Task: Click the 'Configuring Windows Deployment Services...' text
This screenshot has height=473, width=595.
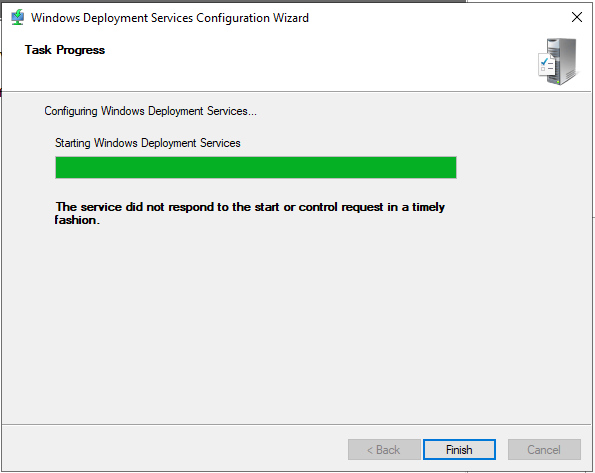Action: pyautogui.click(x=150, y=111)
